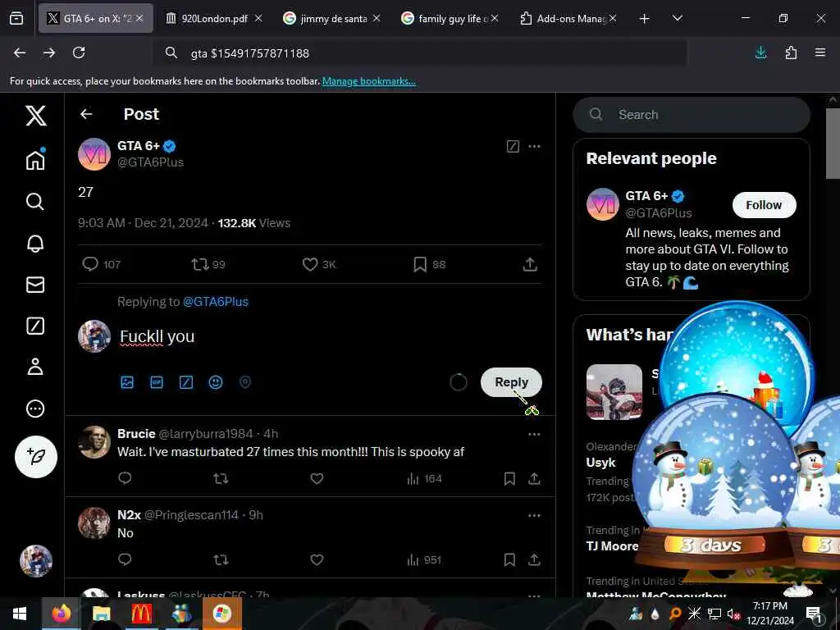Screen dimensions: 840x630
Task: Switch to Add-ons Manager tab
Action: click(x=568, y=18)
